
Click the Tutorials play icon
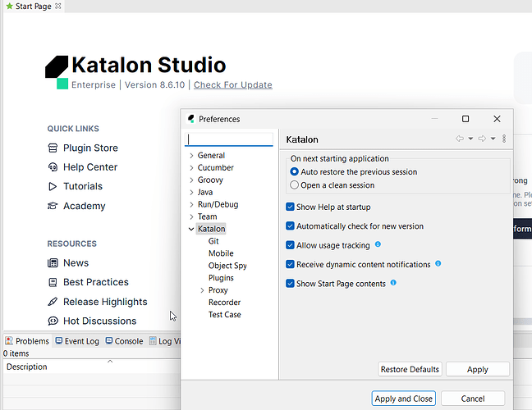point(53,186)
